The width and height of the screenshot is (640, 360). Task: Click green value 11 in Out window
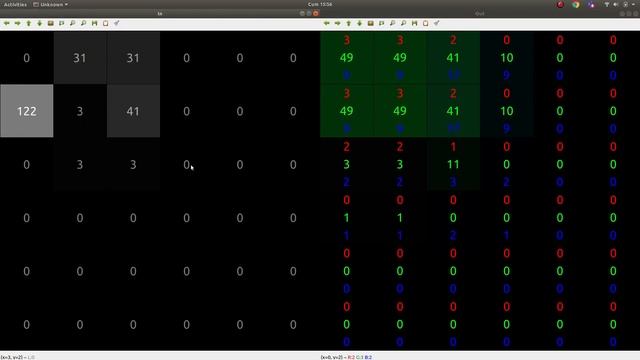453,164
